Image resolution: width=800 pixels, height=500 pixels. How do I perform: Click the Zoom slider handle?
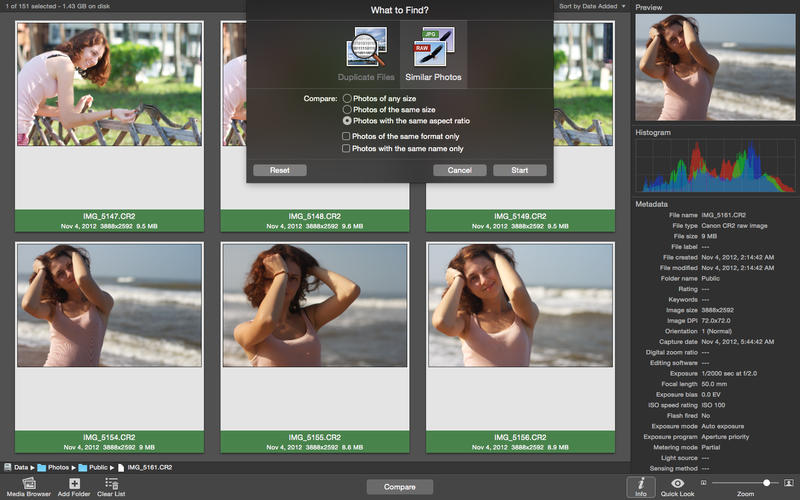click(766, 483)
